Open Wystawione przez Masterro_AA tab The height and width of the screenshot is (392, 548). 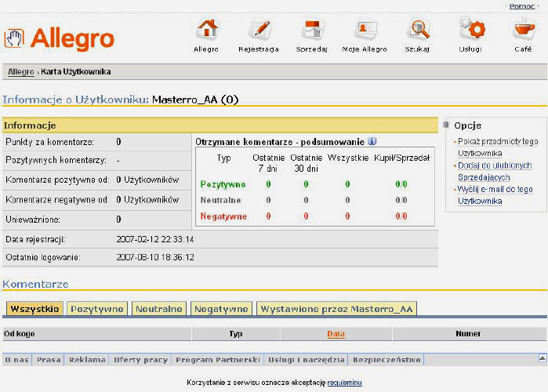coord(336,309)
